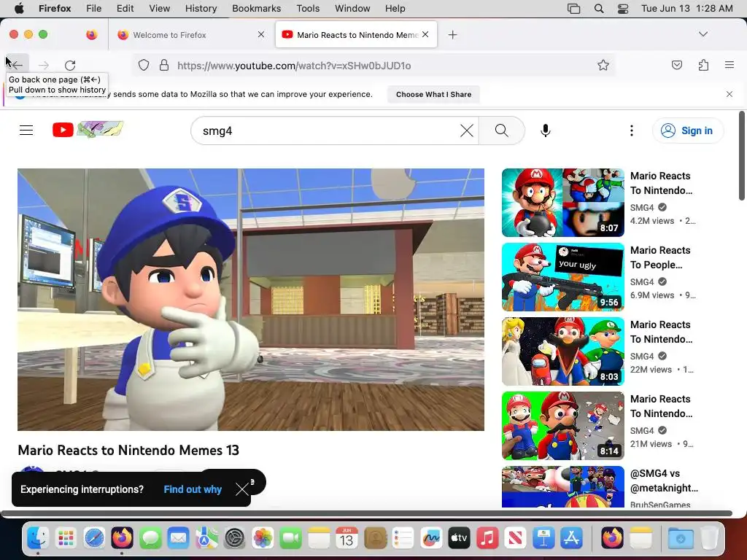
Task: Open the SMG4 vs metaknight video
Action: (x=664, y=481)
